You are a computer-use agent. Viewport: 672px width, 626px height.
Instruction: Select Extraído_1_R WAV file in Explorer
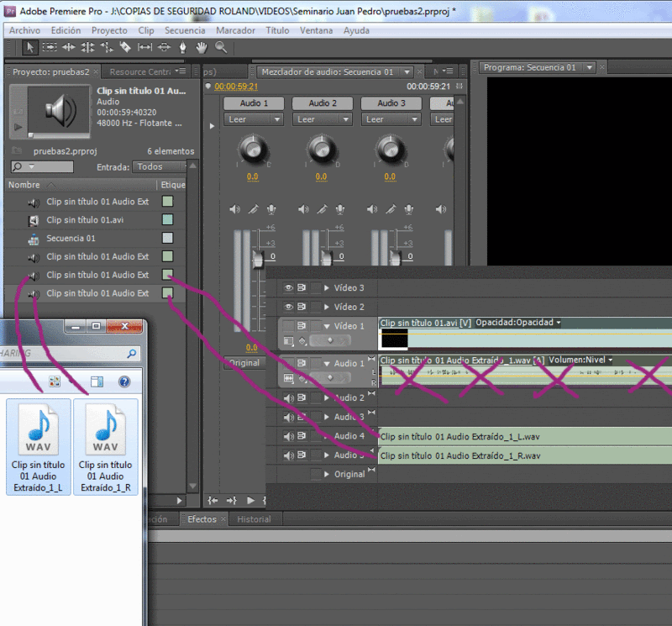pos(106,447)
